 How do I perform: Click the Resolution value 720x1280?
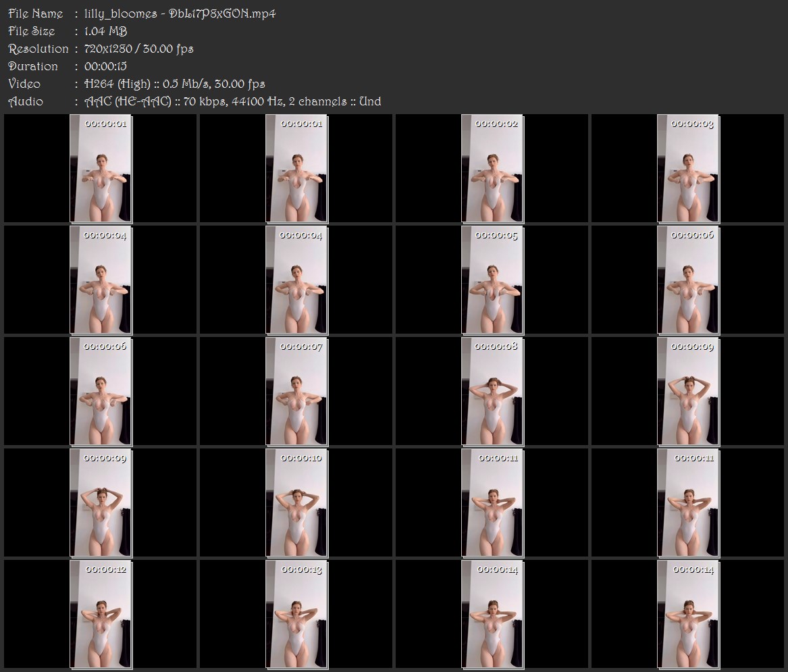(x=108, y=49)
